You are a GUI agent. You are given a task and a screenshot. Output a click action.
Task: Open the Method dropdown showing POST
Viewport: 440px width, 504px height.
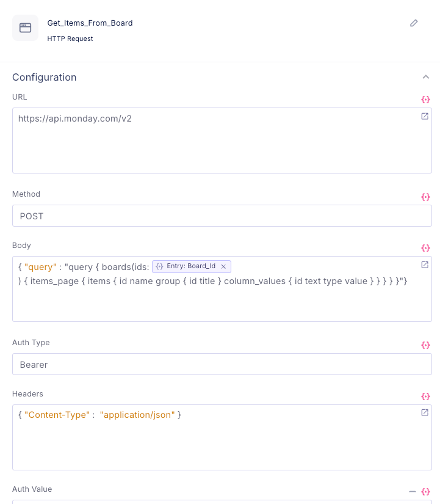[x=222, y=216]
